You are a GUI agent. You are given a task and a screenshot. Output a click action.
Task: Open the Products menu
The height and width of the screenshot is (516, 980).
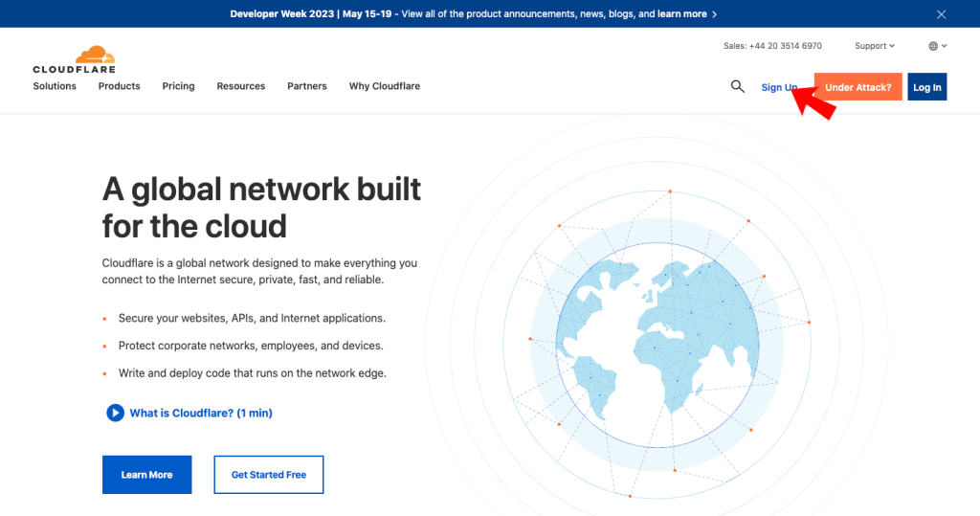[x=120, y=86]
